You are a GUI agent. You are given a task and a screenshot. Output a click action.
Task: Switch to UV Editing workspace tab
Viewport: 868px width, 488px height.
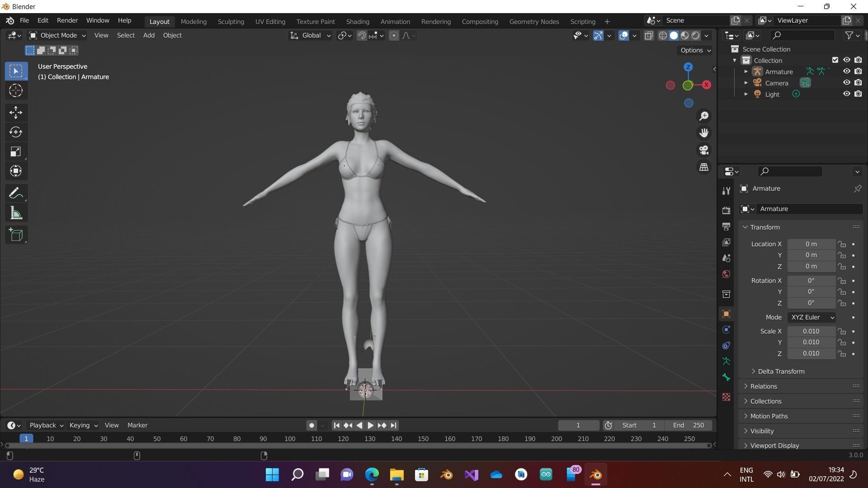point(270,22)
